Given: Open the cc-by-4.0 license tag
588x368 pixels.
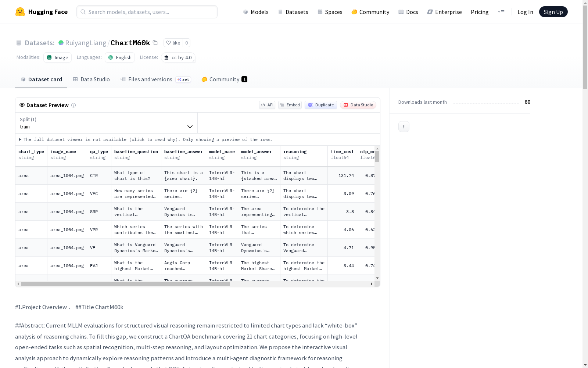Looking at the screenshot, I should [x=178, y=57].
